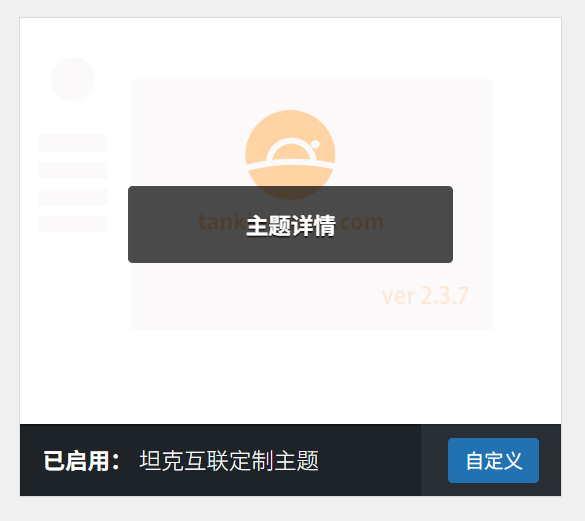Click the 已启用 status label
The height and width of the screenshot is (521, 585).
81,461
